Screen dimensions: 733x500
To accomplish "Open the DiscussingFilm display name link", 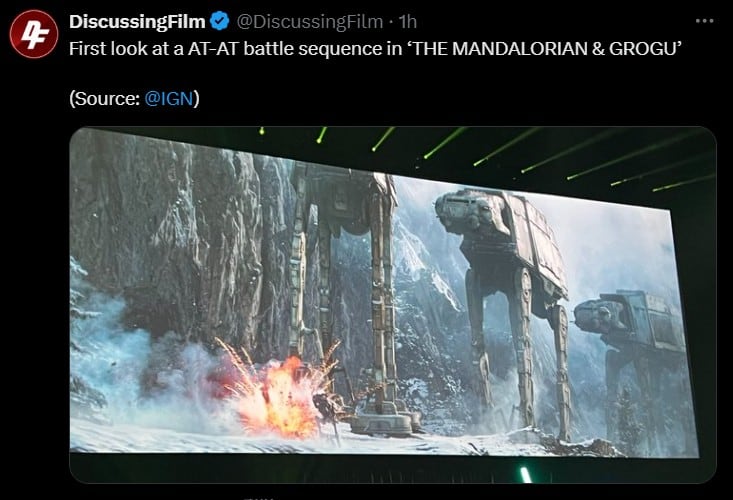I will [x=136, y=21].
